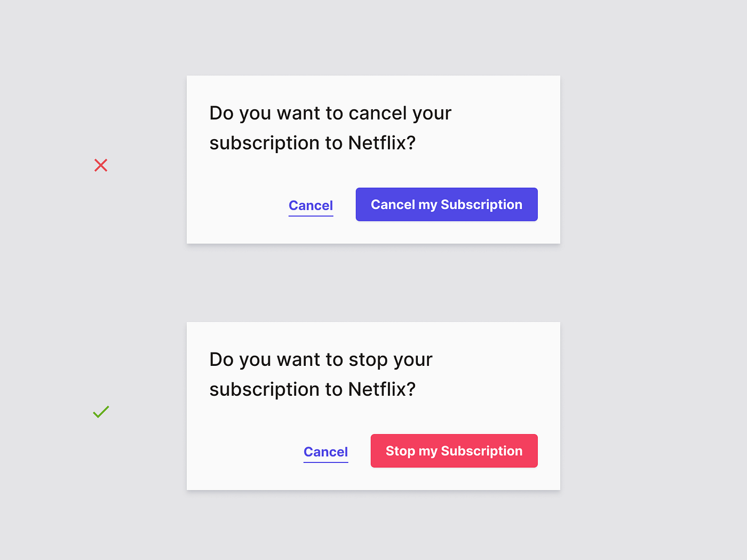Image resolution: width=747 pixels, height=560 pixels.
Task: Click the secondary Cancel option in the stop dialog
Action: (325, 452)
